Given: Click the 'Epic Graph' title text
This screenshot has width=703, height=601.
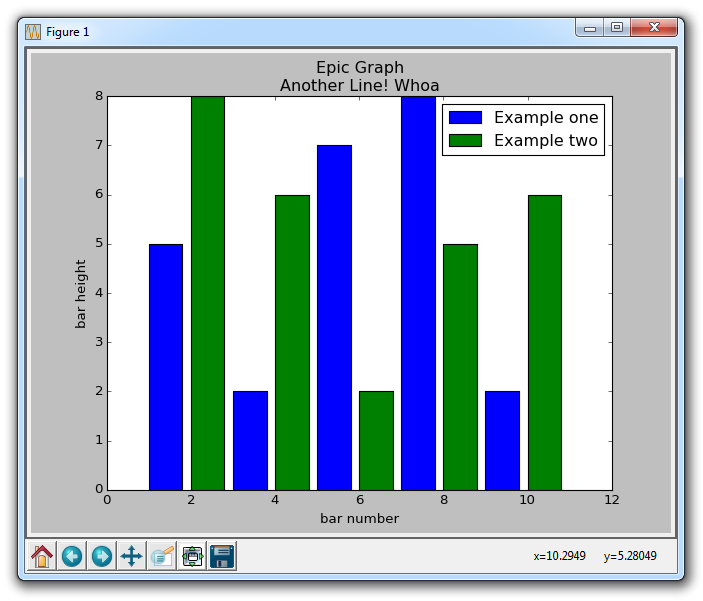Looking at the screenshot, I should 359,68.
